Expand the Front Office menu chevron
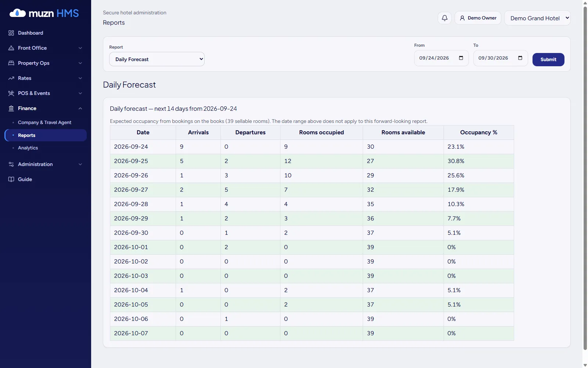 [80, 48]
